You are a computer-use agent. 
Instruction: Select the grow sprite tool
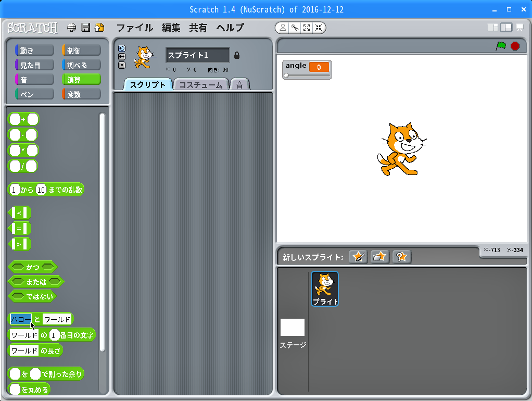coord(307,28)
